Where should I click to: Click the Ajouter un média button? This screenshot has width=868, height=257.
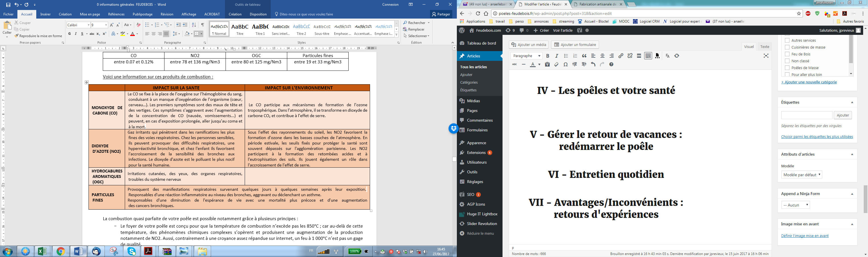coord(529,45)
